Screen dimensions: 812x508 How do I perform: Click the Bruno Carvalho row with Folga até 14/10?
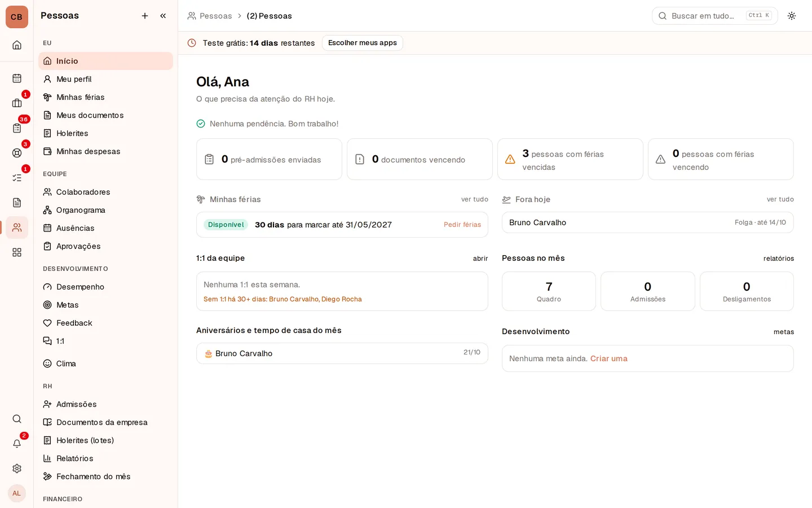(648, 222)
